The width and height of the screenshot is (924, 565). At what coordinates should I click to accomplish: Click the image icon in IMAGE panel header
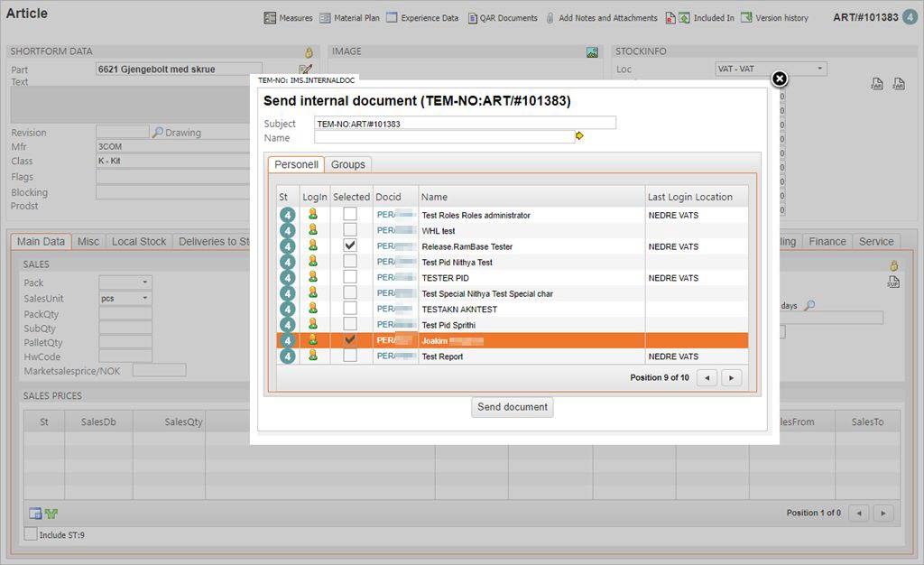click(592, 52)
